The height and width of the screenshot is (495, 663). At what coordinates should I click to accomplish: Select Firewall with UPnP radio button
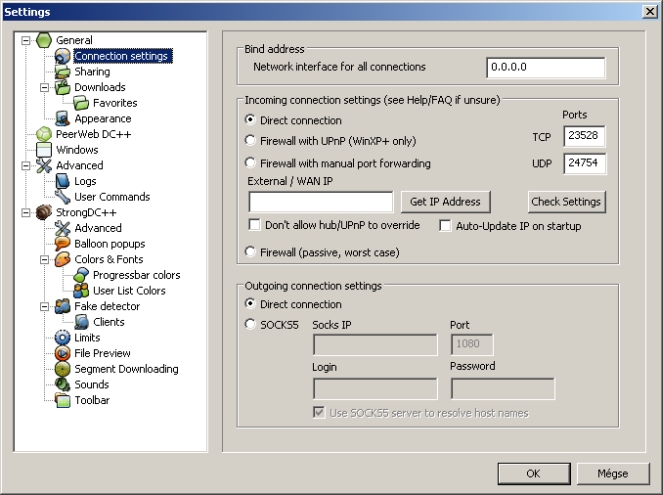pyautogui.click(x=250, y=141)
